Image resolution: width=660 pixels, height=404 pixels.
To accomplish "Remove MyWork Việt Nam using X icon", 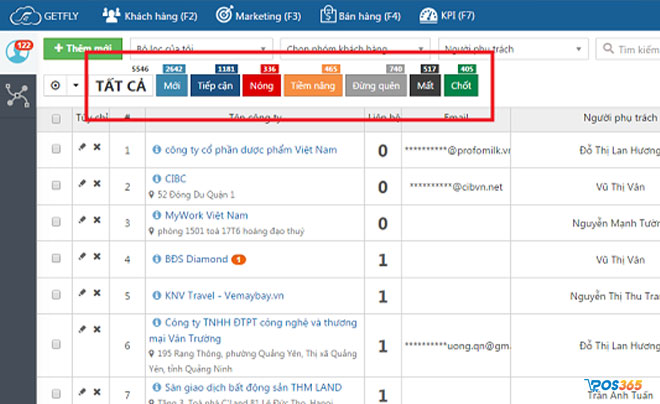I will 97,220.
